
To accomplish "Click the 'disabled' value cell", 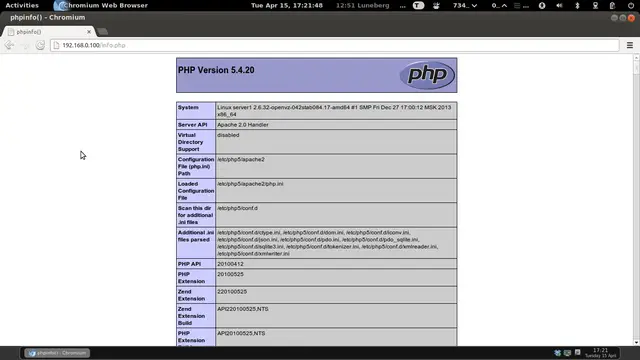I will (x=228, y=135).
